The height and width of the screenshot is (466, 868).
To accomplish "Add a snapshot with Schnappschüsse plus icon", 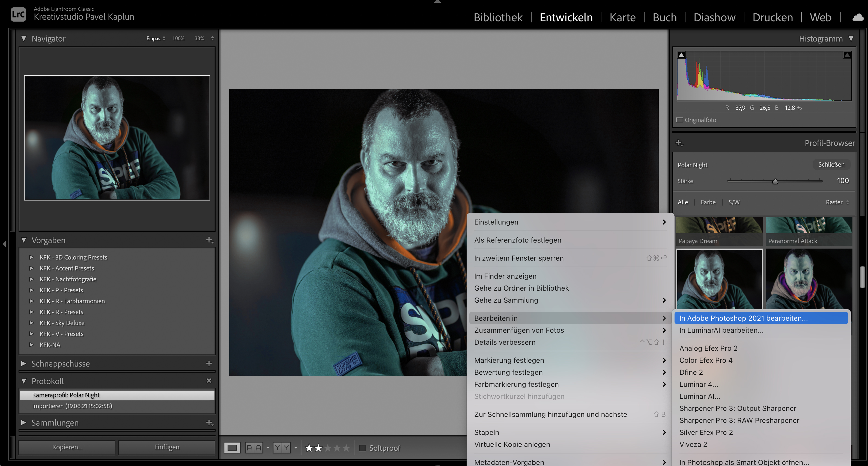I will (x=209, y=363).
